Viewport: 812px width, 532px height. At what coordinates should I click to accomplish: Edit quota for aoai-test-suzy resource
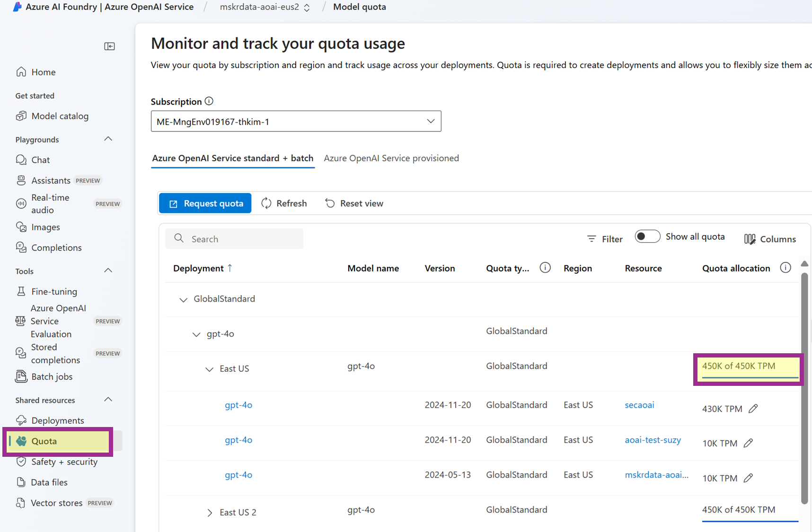pos(748,443)
